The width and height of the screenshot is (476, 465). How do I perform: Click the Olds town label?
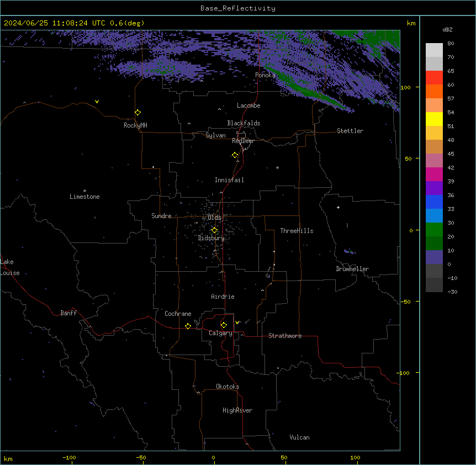pos(214,218)
